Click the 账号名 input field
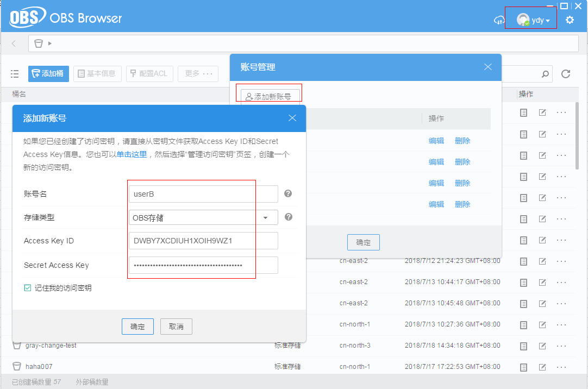588x389 pixels. [203, 194]
